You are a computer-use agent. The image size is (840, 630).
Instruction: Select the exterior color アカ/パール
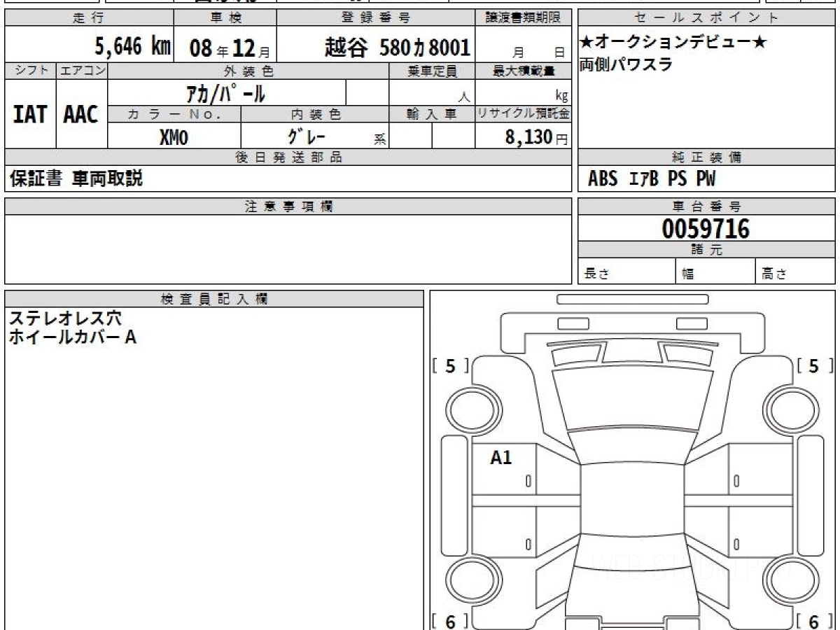coord(225,92)
